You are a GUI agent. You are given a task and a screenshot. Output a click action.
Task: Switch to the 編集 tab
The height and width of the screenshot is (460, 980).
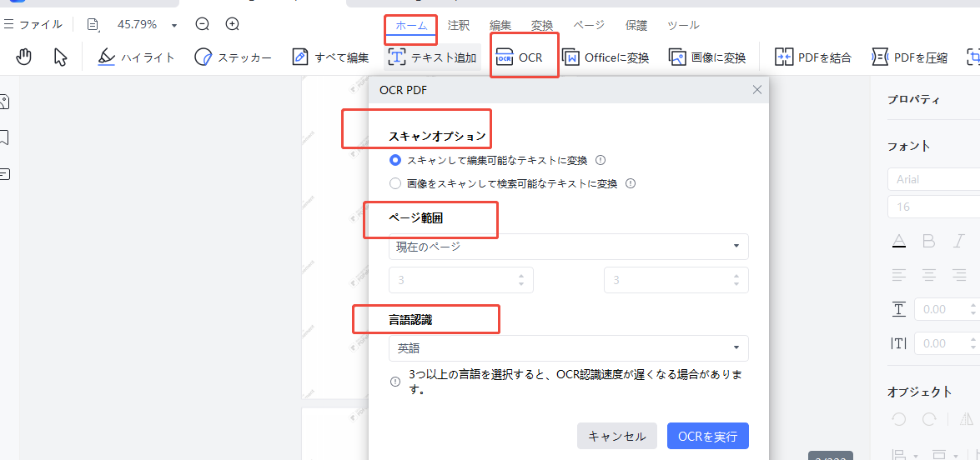tap(500, 26)
